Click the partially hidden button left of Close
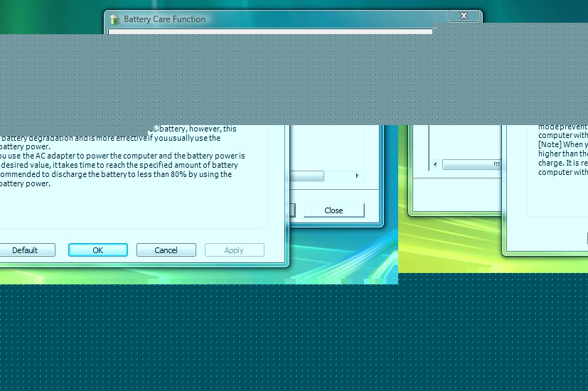The image size is (588, 391). pyautogui.click(x=292, y=210)
